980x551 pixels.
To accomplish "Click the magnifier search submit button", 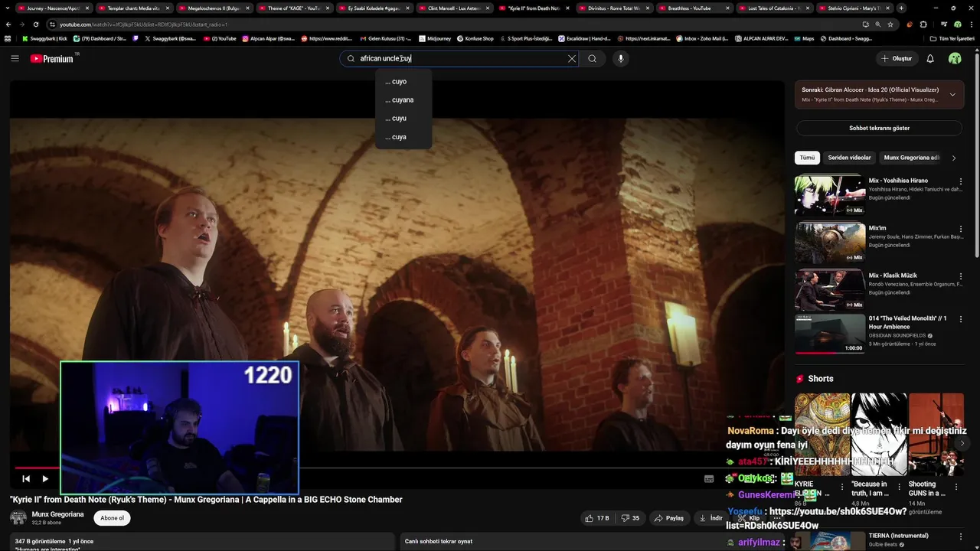I will (592, 58).
